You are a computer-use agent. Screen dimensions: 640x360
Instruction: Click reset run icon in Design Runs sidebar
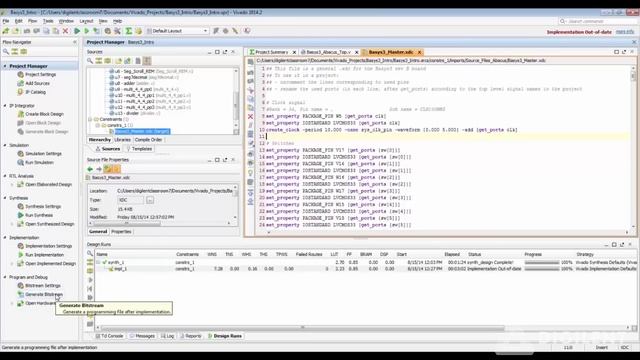90,289
